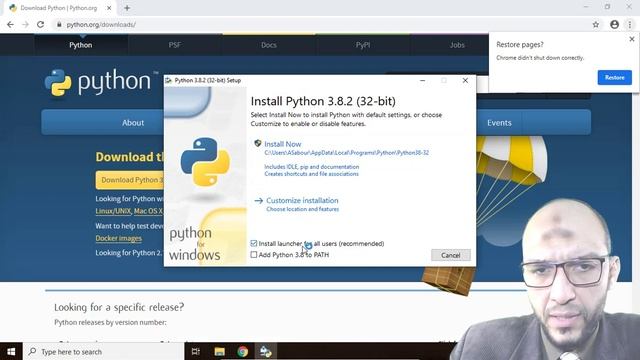
Task: Dismiss the Restore pages popup
Action: (632, 39)
